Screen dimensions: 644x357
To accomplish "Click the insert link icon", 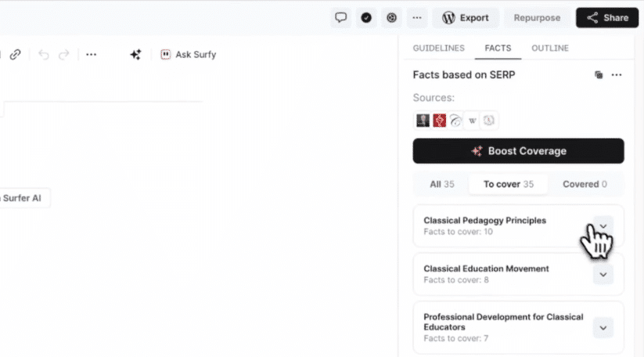I will tap(15, 55).
